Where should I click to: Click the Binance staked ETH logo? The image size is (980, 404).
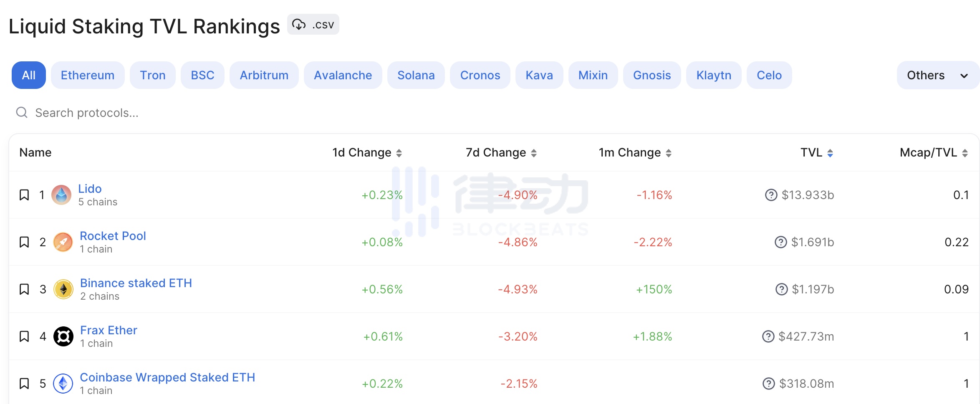click(x=63, y=289)
